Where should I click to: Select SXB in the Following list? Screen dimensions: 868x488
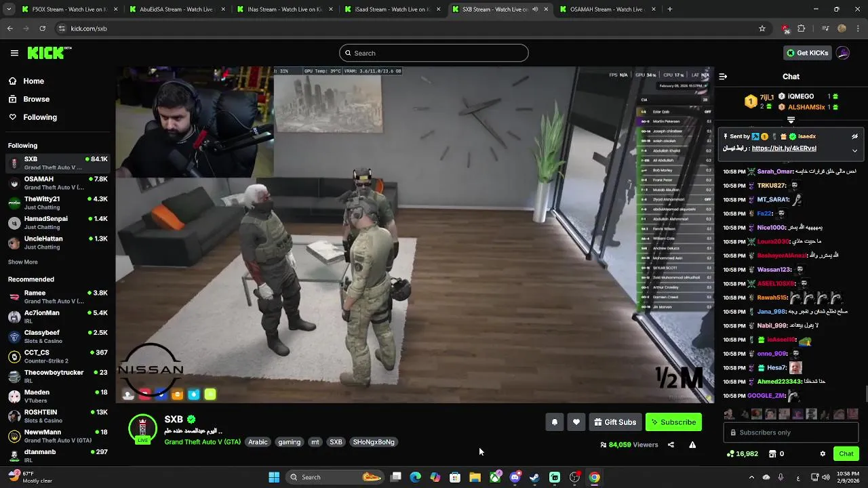58,163
